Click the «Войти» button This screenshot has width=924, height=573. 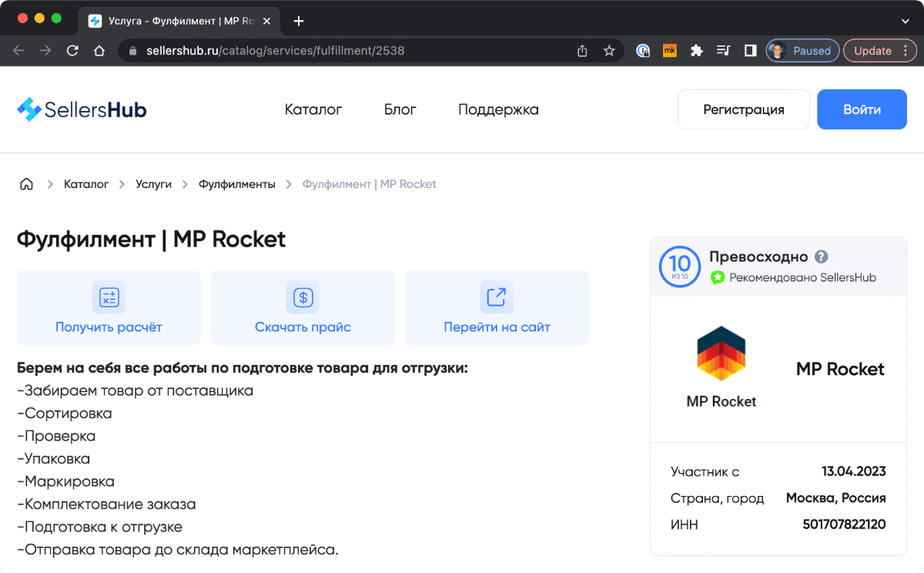point(862,109)
